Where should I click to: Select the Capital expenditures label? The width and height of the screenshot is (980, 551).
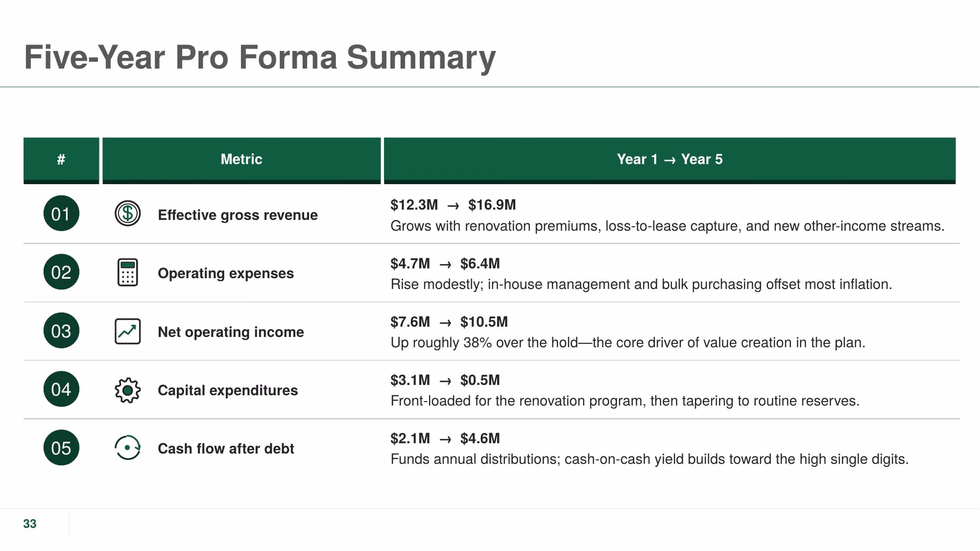pos(228,390)
